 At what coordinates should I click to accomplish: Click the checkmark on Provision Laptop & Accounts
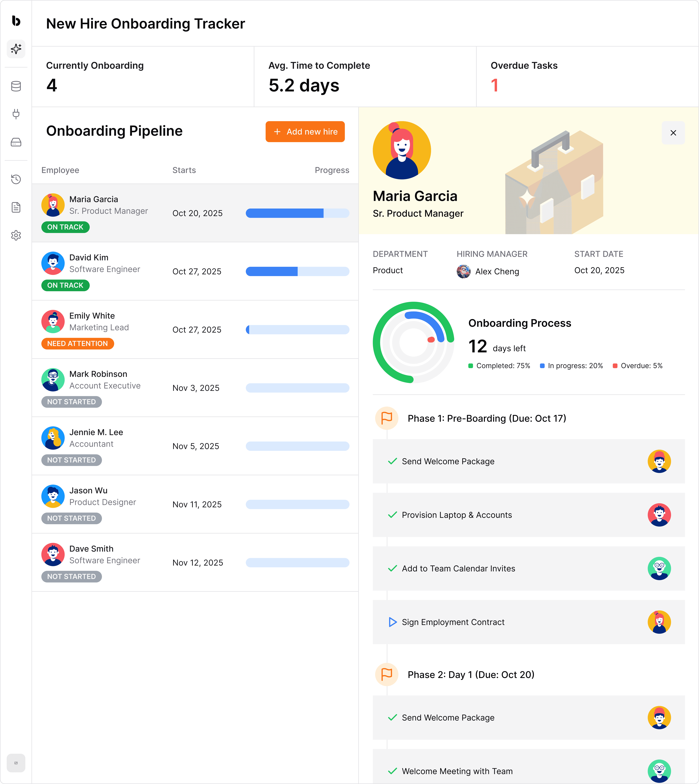pyautogui.click(x=392, y=515)
